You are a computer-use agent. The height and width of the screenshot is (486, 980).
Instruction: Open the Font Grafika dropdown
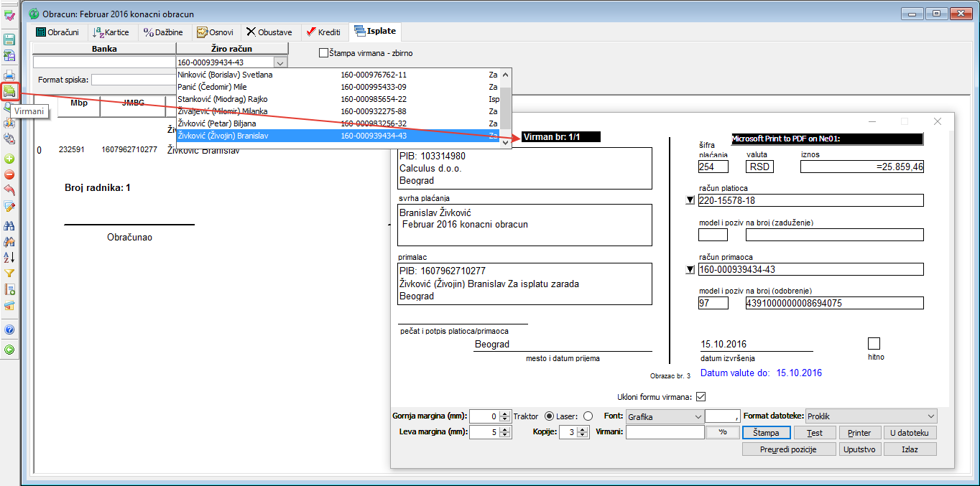pyautogui.click(x=698, y=416)
